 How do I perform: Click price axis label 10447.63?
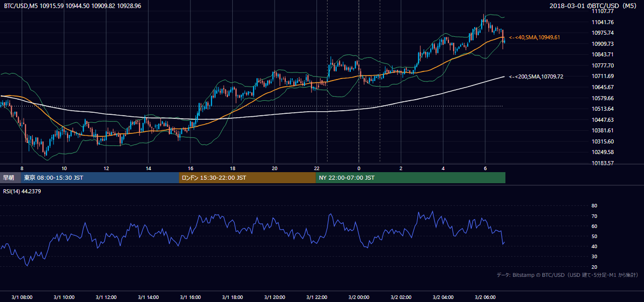(x=602, y=120)
